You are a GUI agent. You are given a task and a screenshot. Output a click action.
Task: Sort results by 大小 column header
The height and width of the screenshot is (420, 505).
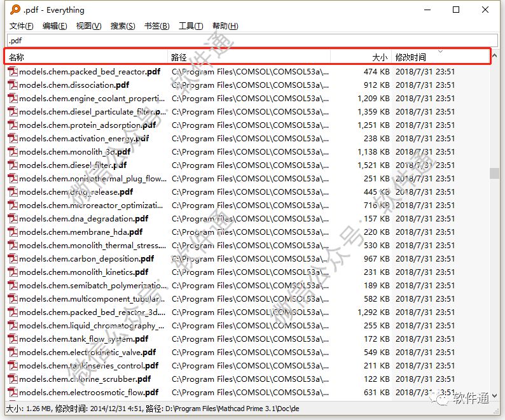point(361,57)
